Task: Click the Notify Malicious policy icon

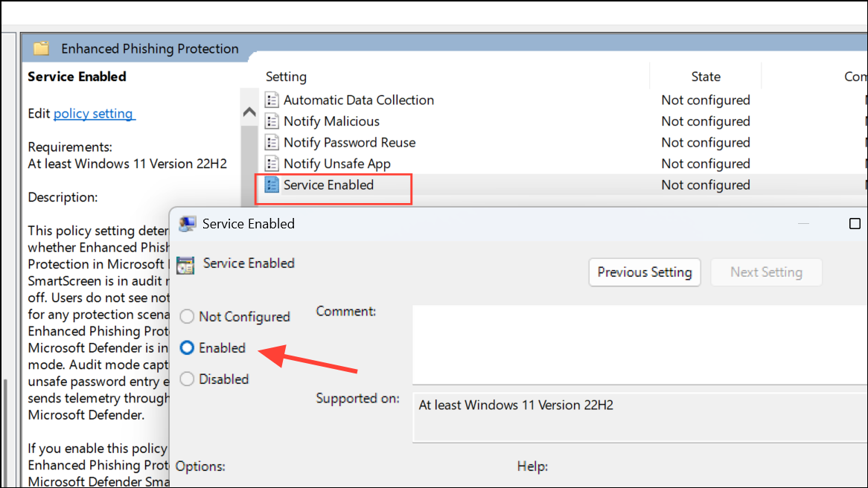Action: click(x=271, y=121)
